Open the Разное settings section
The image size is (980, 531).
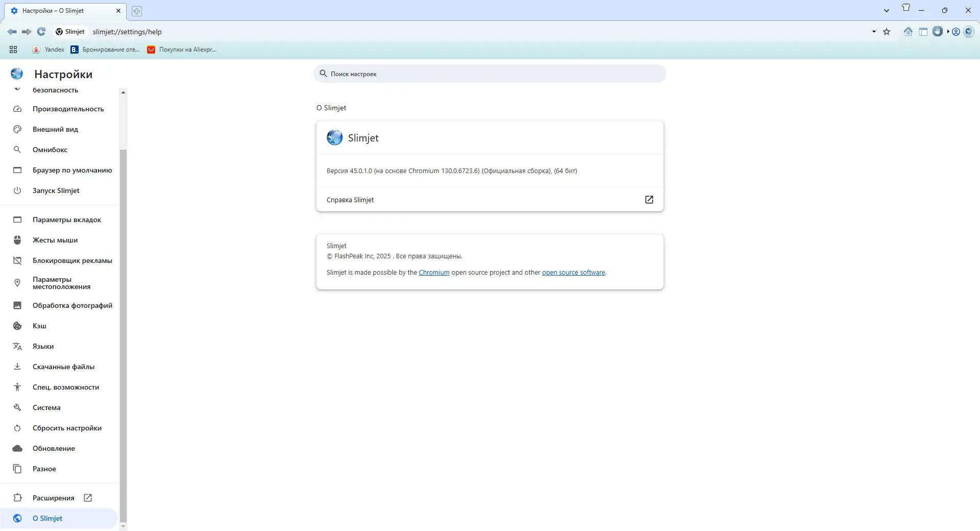point(59,469)
